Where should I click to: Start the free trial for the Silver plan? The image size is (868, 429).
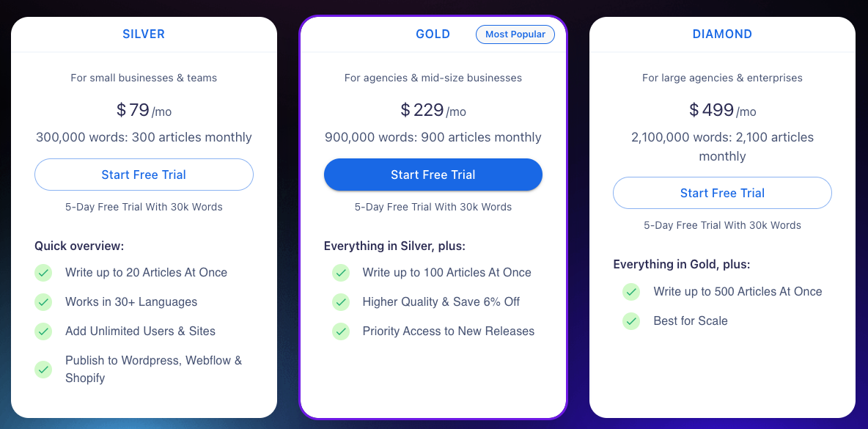click(144, 175)
